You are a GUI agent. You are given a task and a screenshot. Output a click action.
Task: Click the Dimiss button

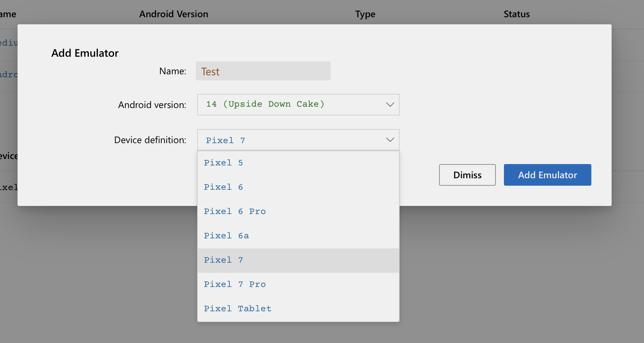(x=466, y=175)
